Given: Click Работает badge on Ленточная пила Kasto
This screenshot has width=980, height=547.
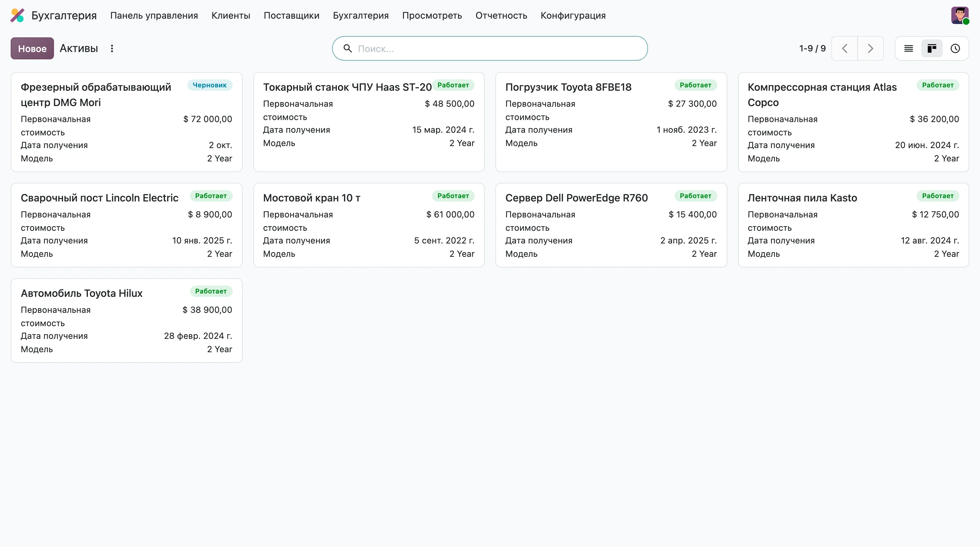Looking at the screenshot, I should click(938, 196).
